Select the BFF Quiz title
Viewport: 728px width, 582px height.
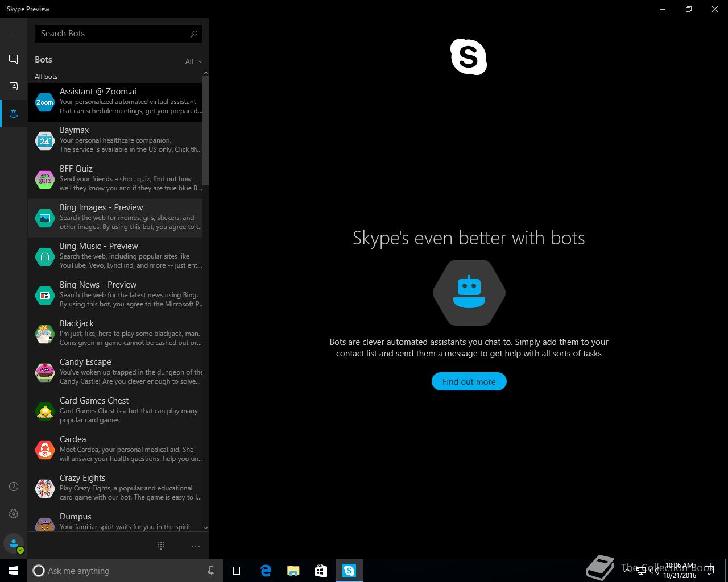pyautogui.click(x=76, y=169)
